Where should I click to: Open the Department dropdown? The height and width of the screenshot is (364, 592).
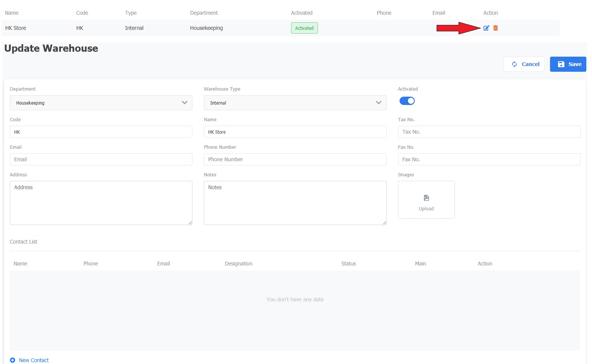101,103
